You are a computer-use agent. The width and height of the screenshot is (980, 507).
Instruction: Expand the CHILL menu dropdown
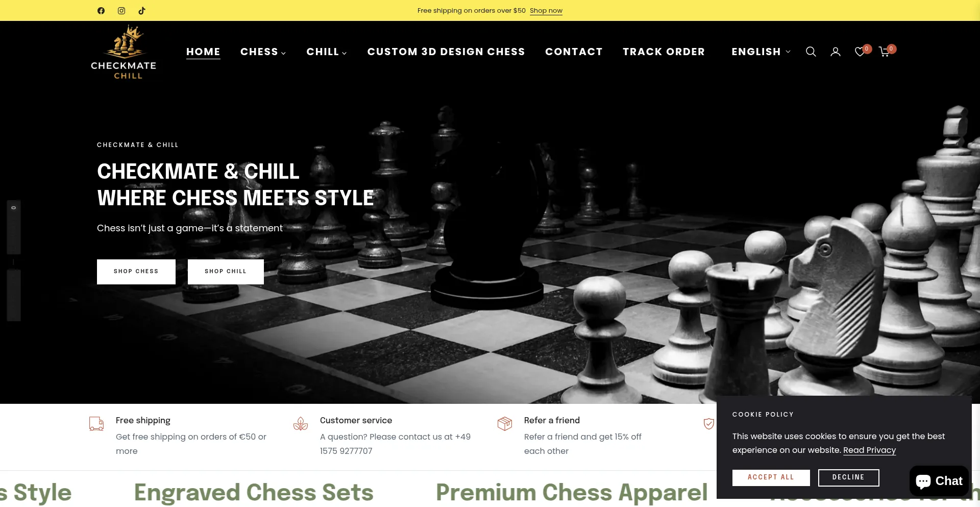pyautogui.click(x=326, y=52)
